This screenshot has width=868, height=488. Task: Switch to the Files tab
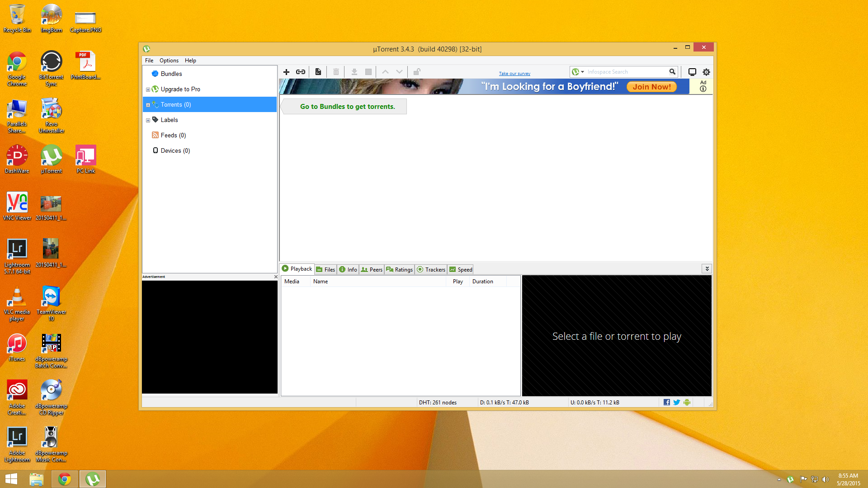point(325,270)
